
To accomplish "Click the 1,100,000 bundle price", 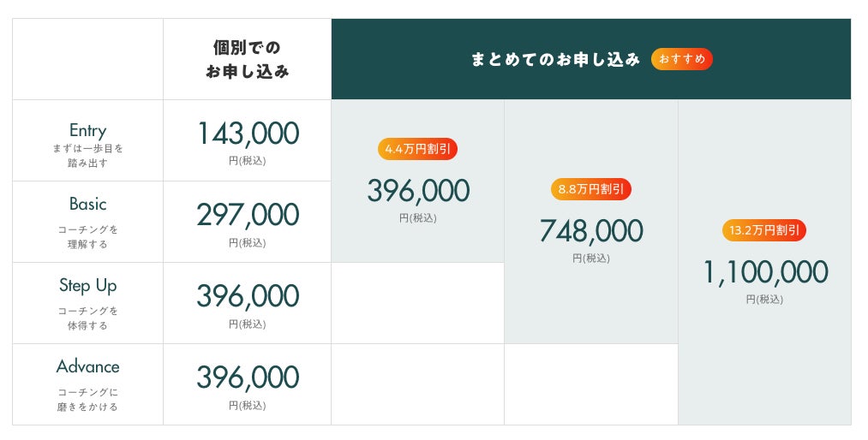I will click(x=765, y=272).
